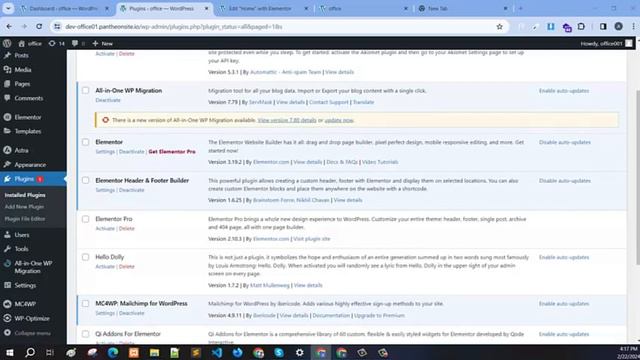This screenshot has height=360, width=640.
Task: Open Add New Plugin submenu item
Action: [x=24, y=207]
